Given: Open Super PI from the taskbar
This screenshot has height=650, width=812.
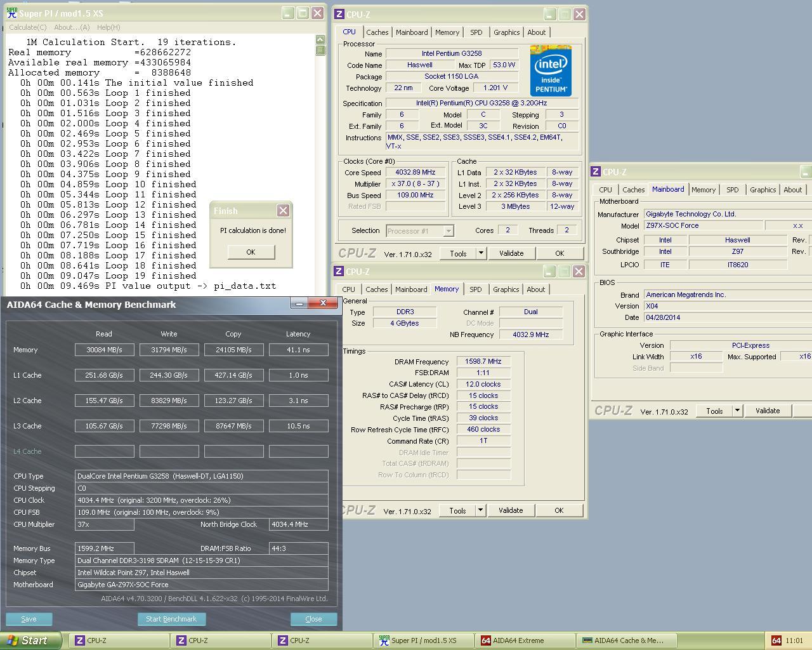Looking at the screenshot, I should click(423, 640).
